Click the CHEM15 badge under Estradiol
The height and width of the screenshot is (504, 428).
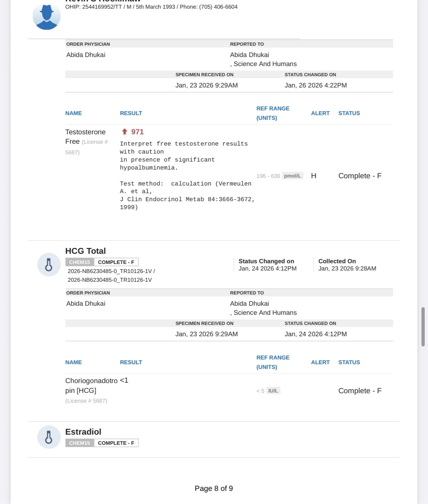pos(80,443)
